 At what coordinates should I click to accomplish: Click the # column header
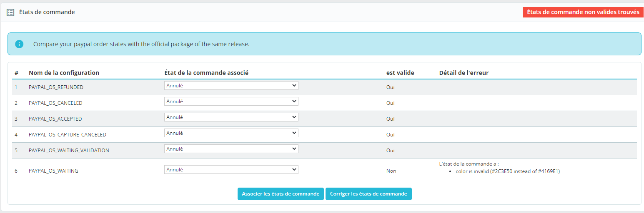(17, 73)
